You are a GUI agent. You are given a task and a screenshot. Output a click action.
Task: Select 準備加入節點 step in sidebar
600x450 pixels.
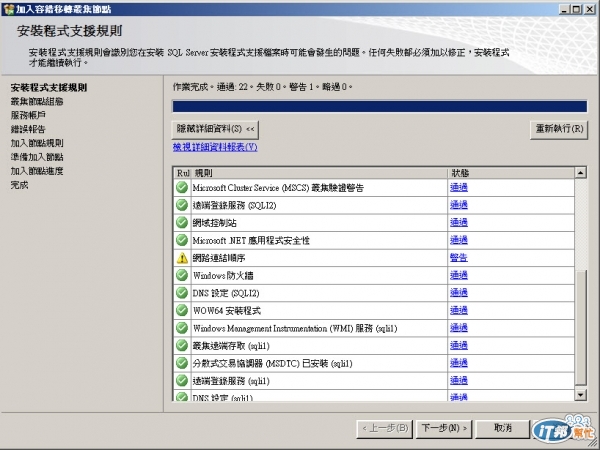37,157
